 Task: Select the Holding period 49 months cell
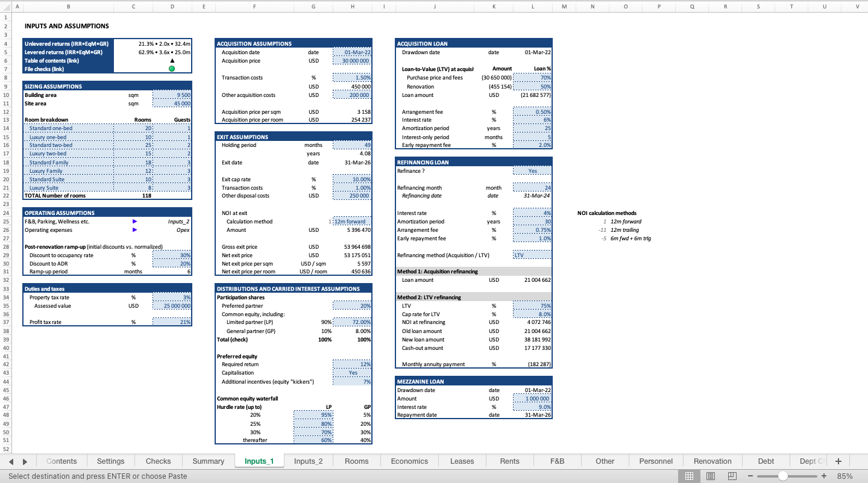tap(352, 145)
